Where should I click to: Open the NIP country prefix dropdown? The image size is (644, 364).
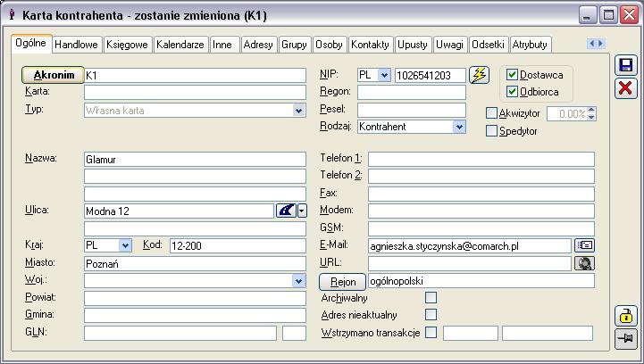(384, 75)
